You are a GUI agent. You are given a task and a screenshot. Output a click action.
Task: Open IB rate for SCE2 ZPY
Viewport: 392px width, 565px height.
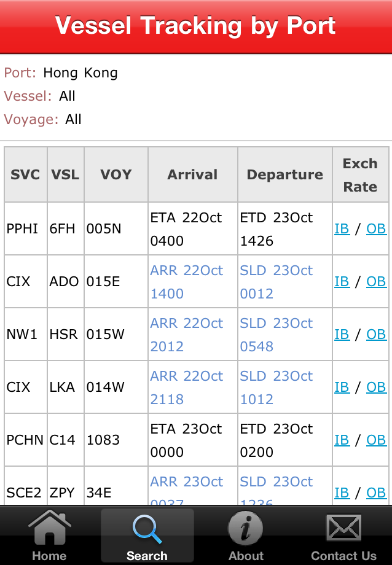click(x=342, y=493)
